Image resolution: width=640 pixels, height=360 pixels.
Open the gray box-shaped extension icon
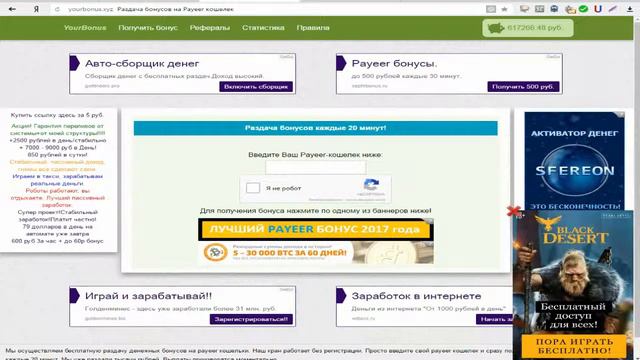pos(540,9)
